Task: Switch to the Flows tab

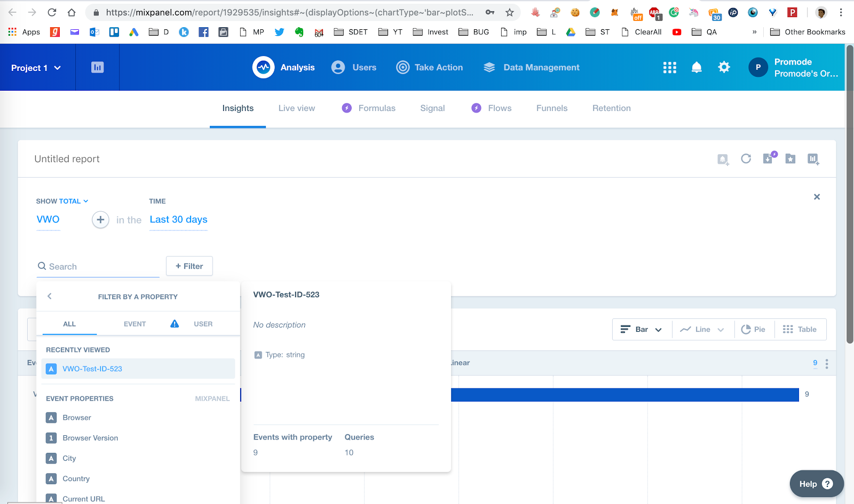Action: click(492, 108)
